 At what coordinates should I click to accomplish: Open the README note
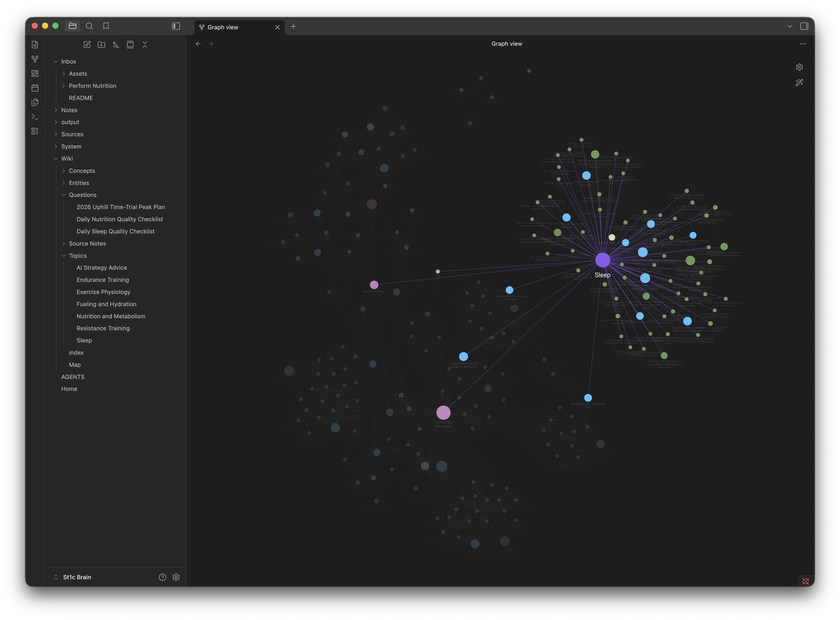tap(81, 98)
